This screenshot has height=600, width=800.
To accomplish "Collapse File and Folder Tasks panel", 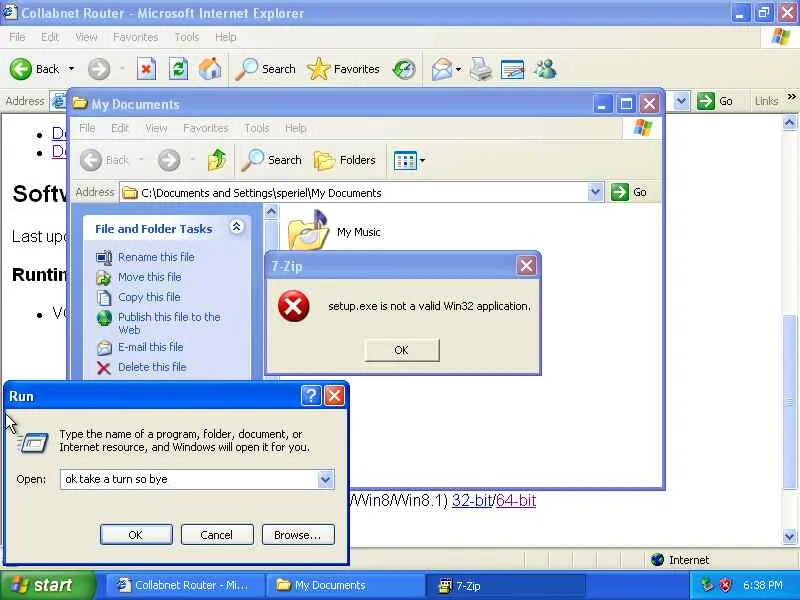I will [x=236, y=227].
